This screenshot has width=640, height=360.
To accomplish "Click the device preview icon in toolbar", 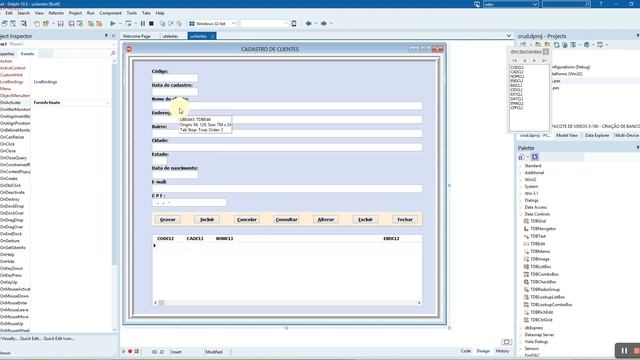I will pos(294,24).
